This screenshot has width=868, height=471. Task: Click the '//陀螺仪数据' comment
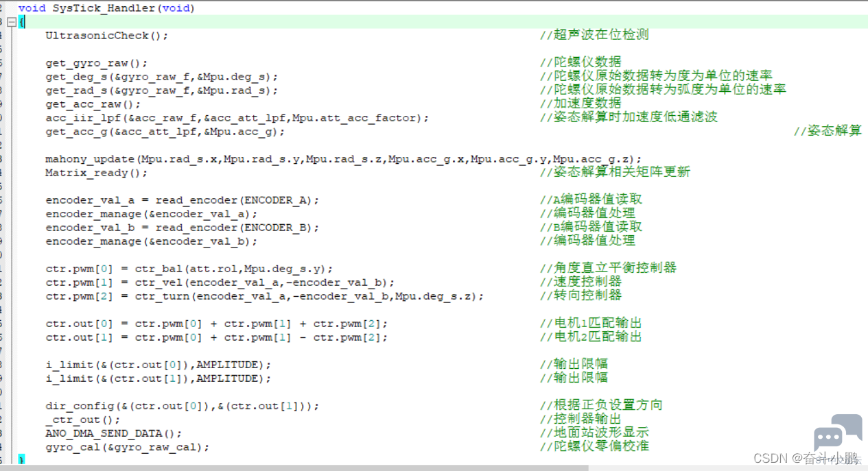(x=580, y=62)
